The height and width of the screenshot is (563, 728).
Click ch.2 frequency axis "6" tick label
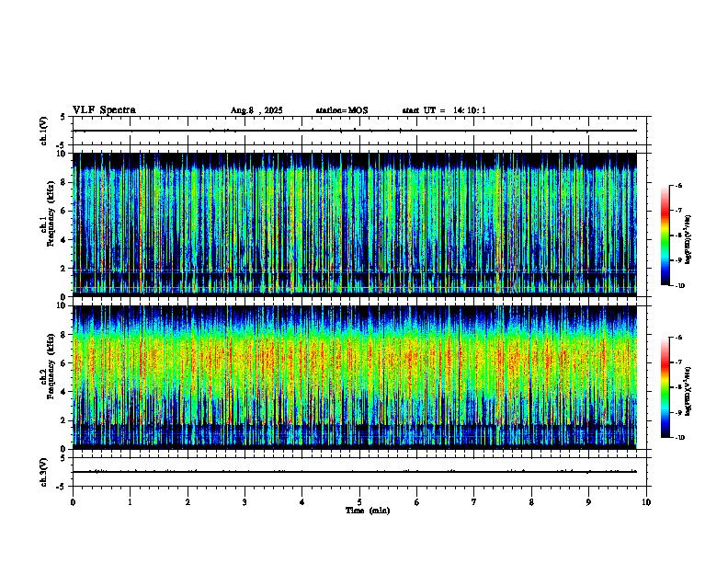tap(64, 363)
